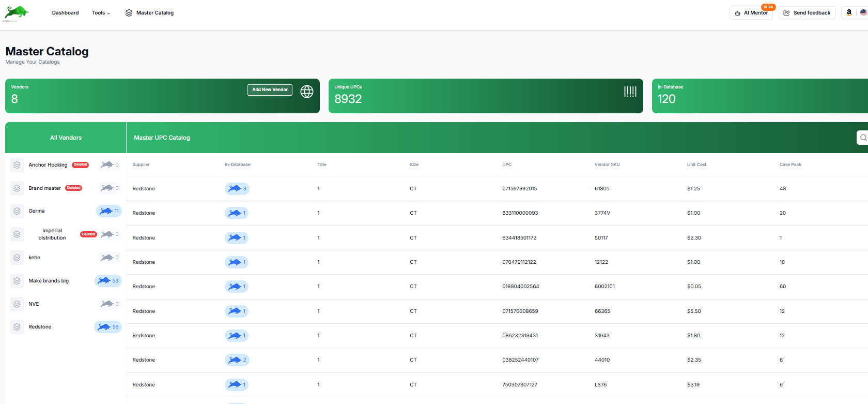Select the All Vendors header
Screen dimensions: 868x404
tap(66, 138)
